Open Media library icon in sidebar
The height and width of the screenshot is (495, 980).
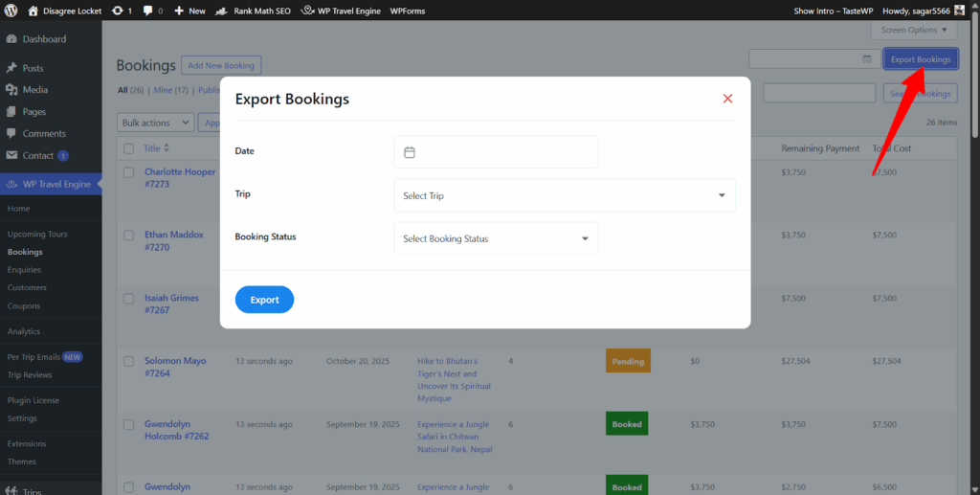click(x=11, y=90)
